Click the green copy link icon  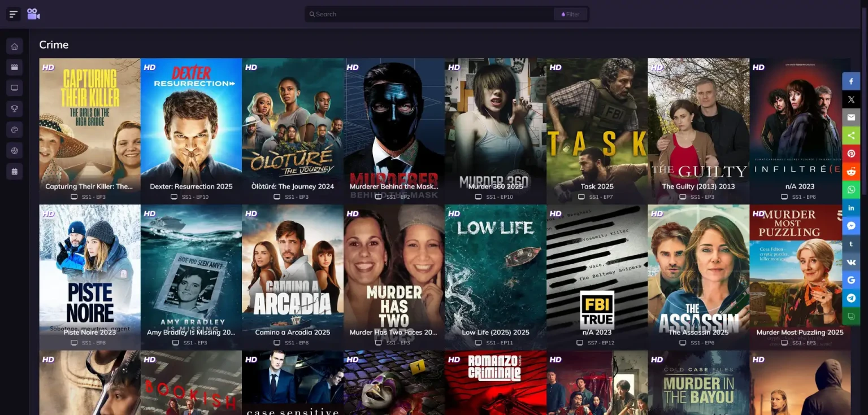coord(851,316)
